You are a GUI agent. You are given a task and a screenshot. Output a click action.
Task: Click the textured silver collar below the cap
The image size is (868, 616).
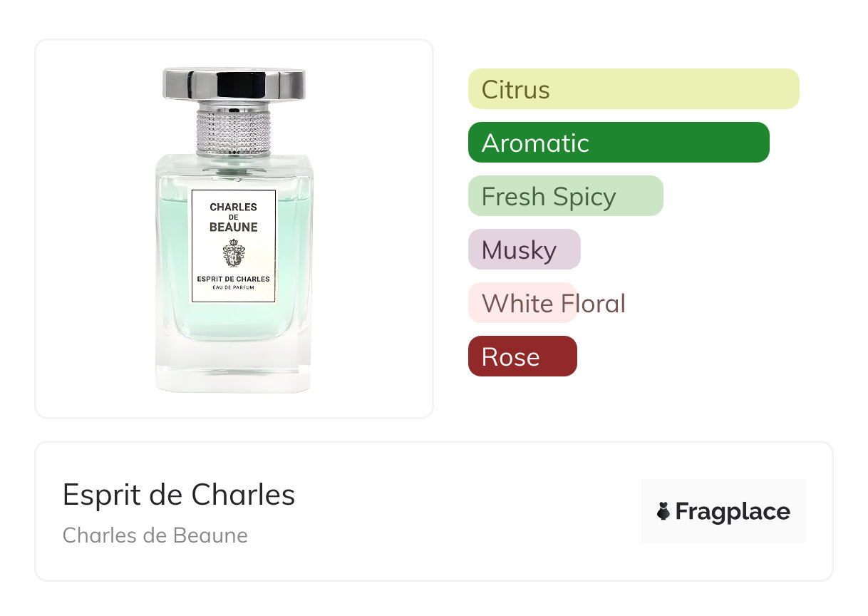[x=234, y=129]
